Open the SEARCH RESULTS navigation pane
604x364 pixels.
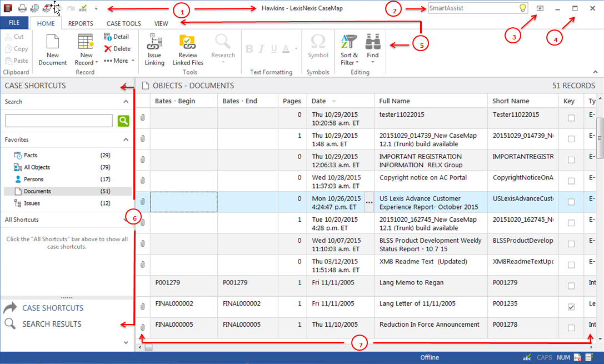click(52, 324)
